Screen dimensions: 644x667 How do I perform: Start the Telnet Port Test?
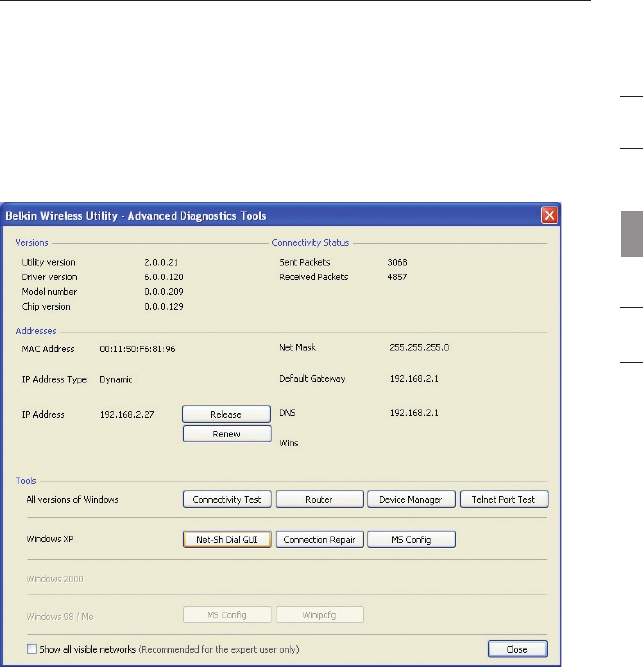[x=503, y=499]
